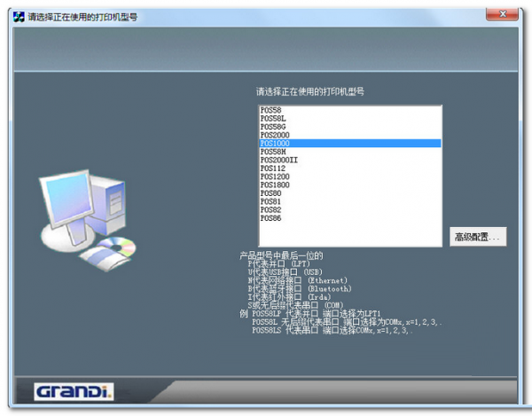Screen dimensions: 532x416
Task: Select POS1200 printer model
Action: (x=275, y=176)
